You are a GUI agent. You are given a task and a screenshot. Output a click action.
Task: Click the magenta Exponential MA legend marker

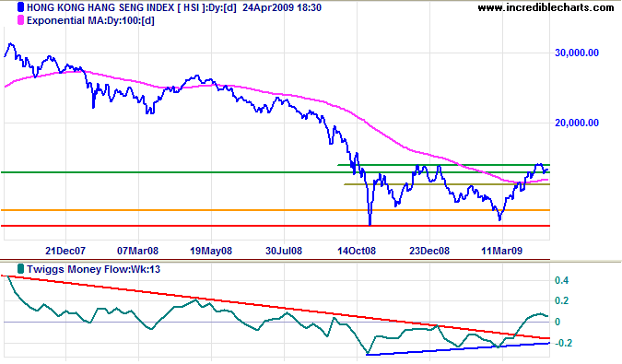20,20
